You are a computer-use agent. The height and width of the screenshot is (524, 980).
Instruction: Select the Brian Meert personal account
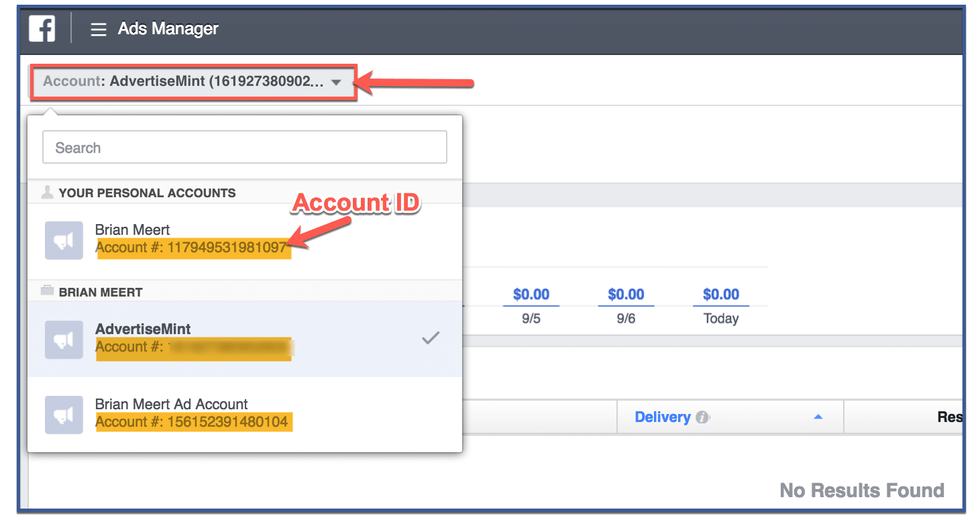(245, 240)
